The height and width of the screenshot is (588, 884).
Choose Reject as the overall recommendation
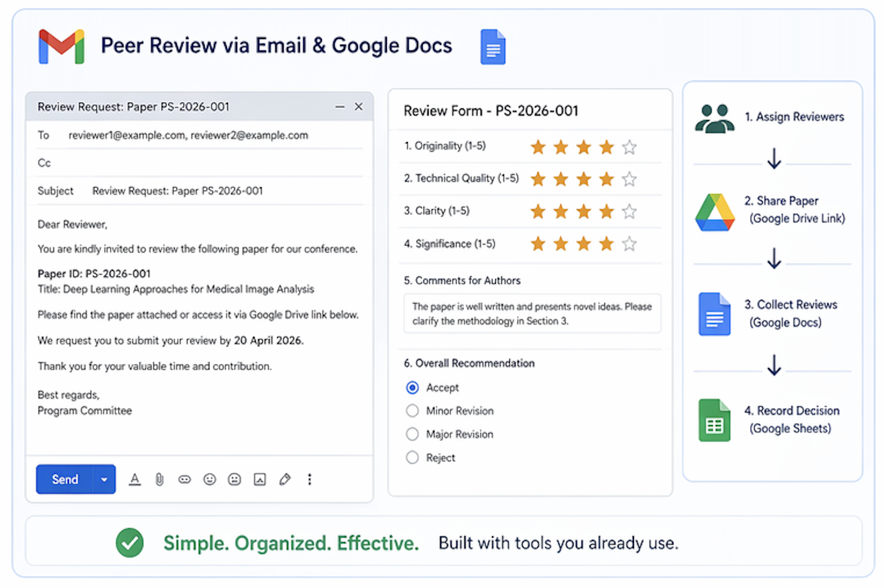(412, 458)
